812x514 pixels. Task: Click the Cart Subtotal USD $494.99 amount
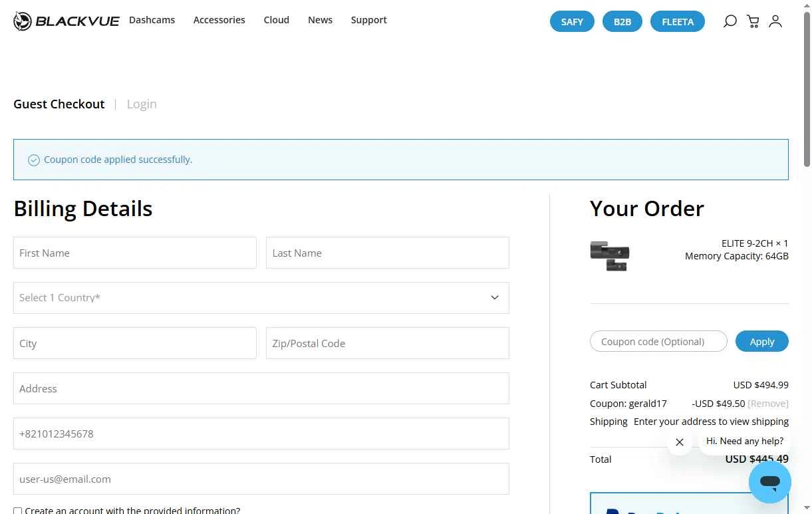point(761,385)
